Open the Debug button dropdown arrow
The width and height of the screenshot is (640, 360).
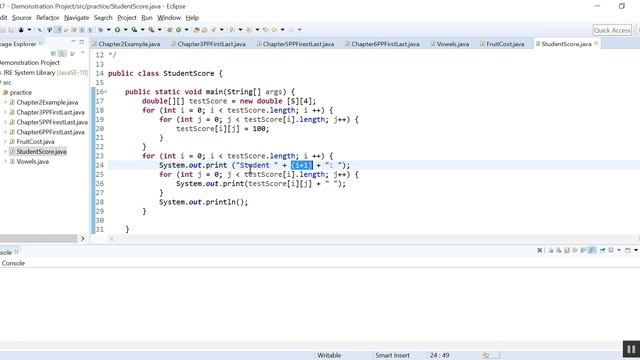[x=109, y=30]
